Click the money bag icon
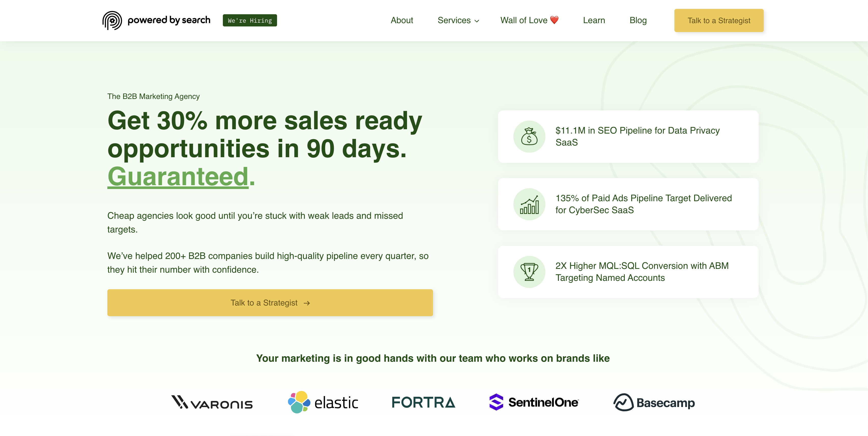868x436 pixels. (x=529, y=136)
